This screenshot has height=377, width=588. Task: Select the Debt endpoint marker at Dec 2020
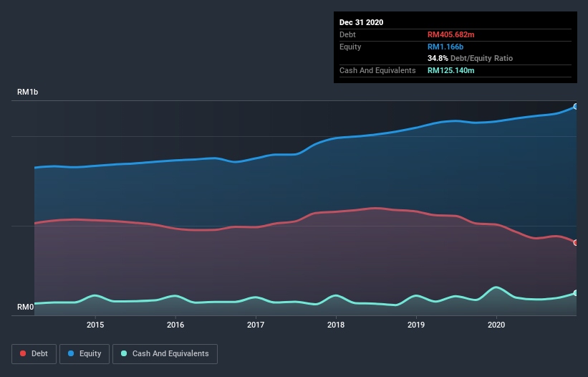coord(576,243)
